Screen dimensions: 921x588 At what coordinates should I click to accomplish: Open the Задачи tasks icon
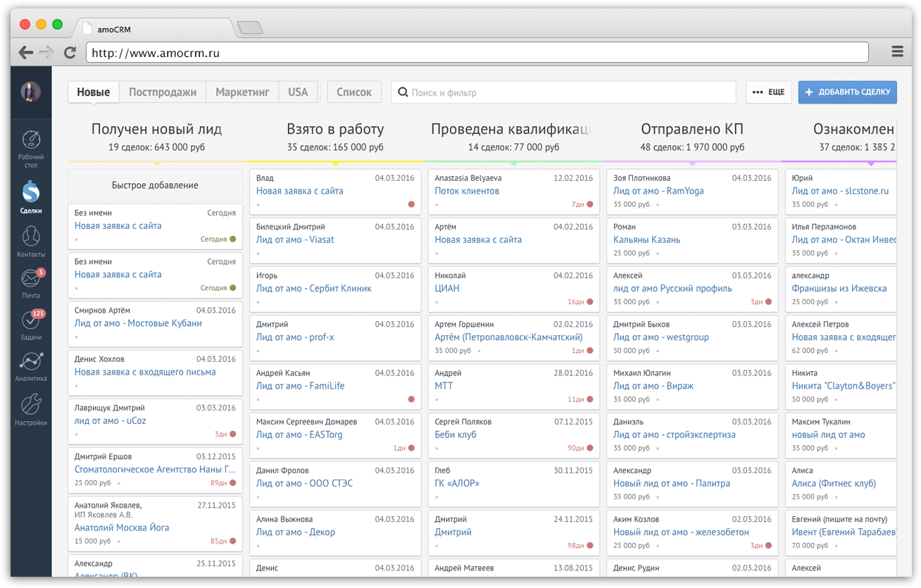tap(31, 320)
